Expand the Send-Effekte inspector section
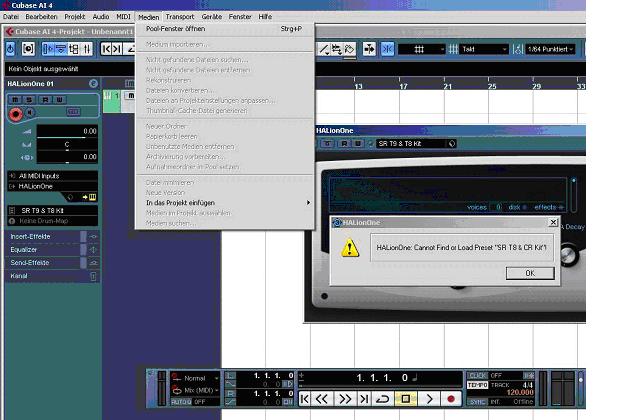640x420 pixels. click(53, 263)
